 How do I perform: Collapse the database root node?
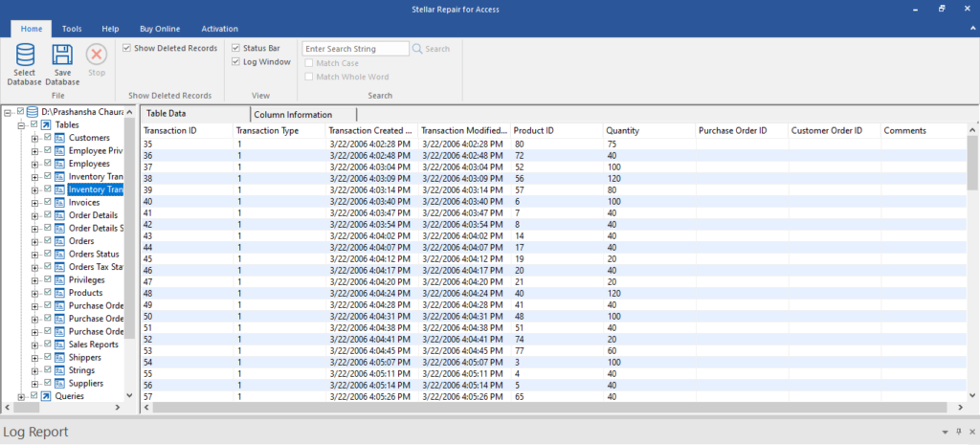[x=8, y=113]
